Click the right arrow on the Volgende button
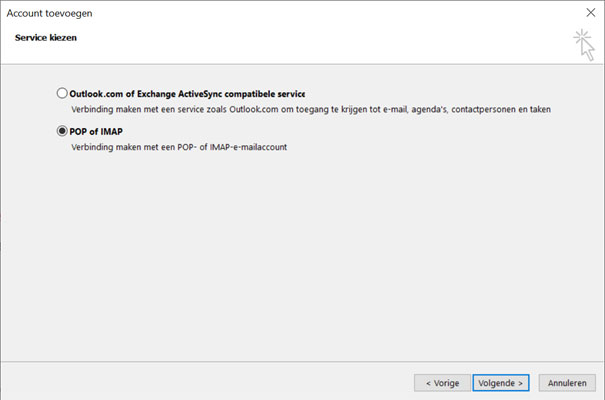This screenshot has height=400, width=605. pyautogui.click(x=520, y=383)
